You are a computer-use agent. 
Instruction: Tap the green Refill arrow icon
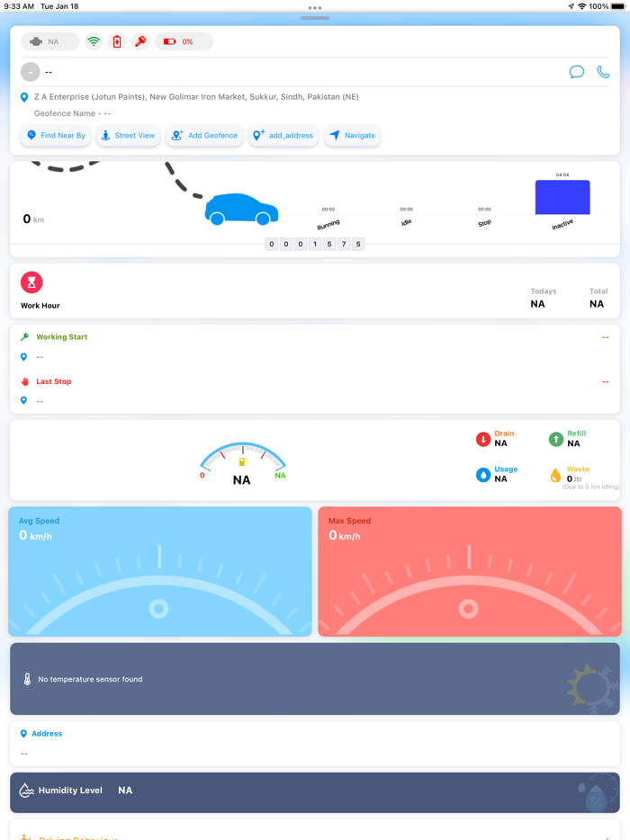click(556, 439)
